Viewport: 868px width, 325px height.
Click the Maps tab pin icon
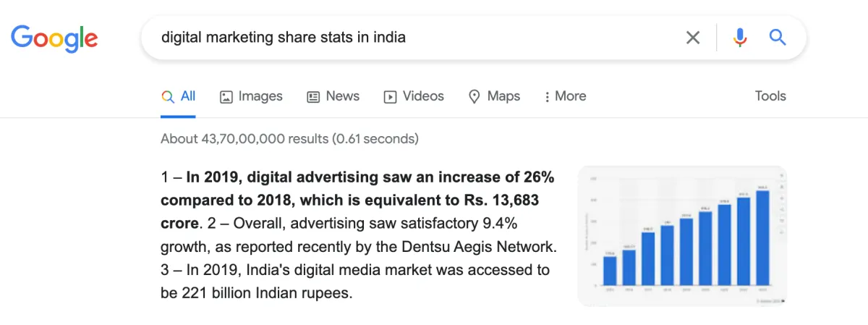coord(475,96)
